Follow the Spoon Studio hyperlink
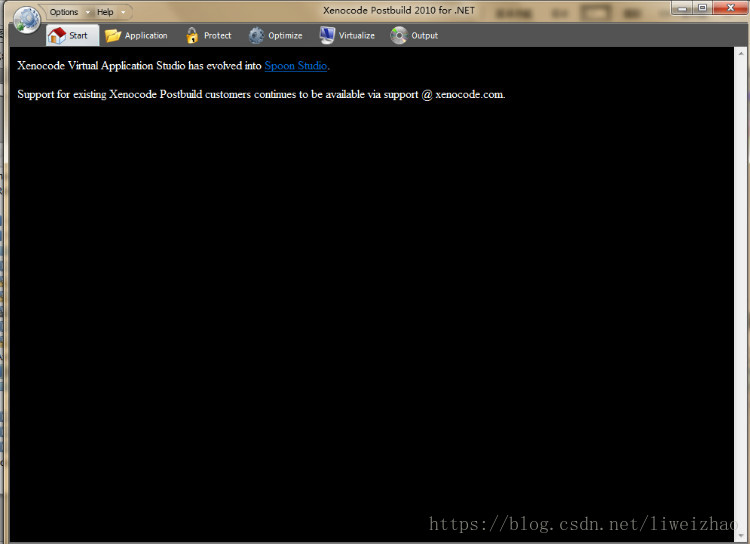Viewport: 750px width, 544px height. point(296,66)
